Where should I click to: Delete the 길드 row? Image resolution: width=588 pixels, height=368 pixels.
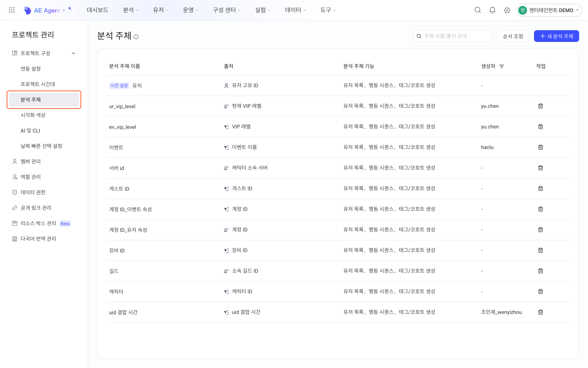pyautogui.click(x=540, y=271)
